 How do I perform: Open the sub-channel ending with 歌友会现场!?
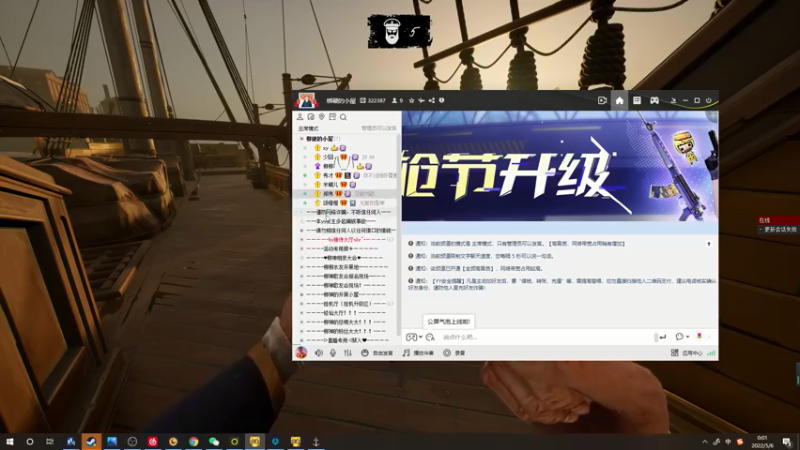click(347, 285)
